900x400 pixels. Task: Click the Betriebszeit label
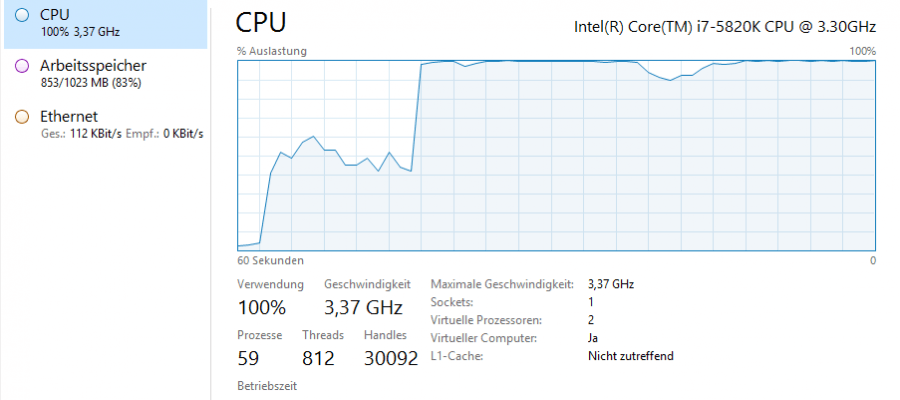coord(267,385)
